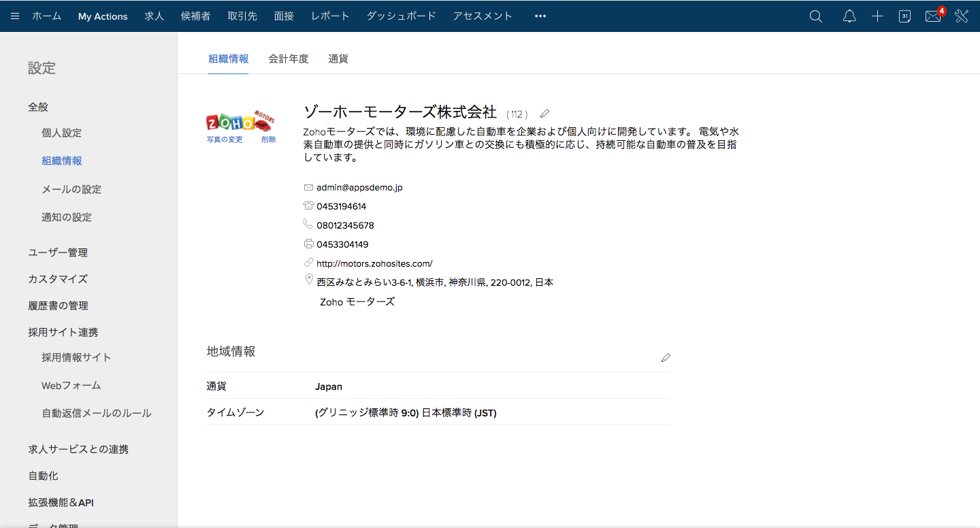
Task: Click the envelope icon beside admin email
Action: coord(308,187)
